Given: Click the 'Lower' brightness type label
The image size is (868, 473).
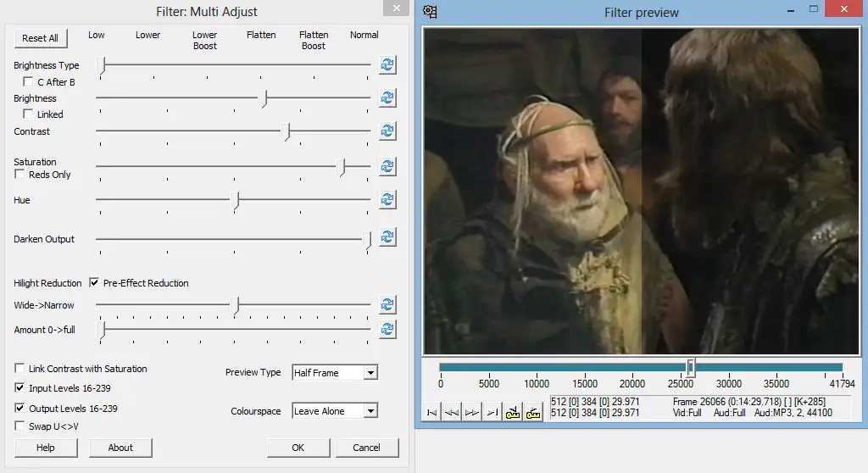Looking at the screenshot, I should coord(147,35).
